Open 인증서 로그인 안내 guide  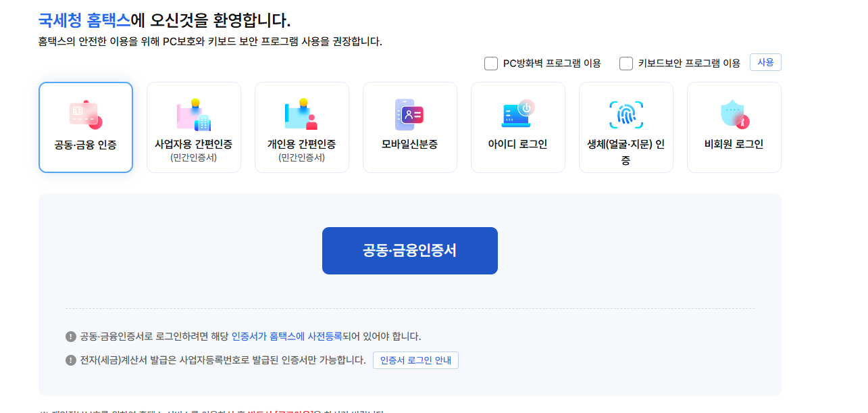coord(415,360)
